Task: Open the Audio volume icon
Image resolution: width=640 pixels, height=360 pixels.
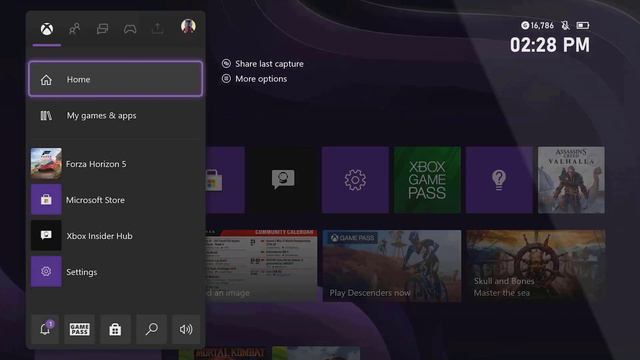Action: tap(186, 329)
